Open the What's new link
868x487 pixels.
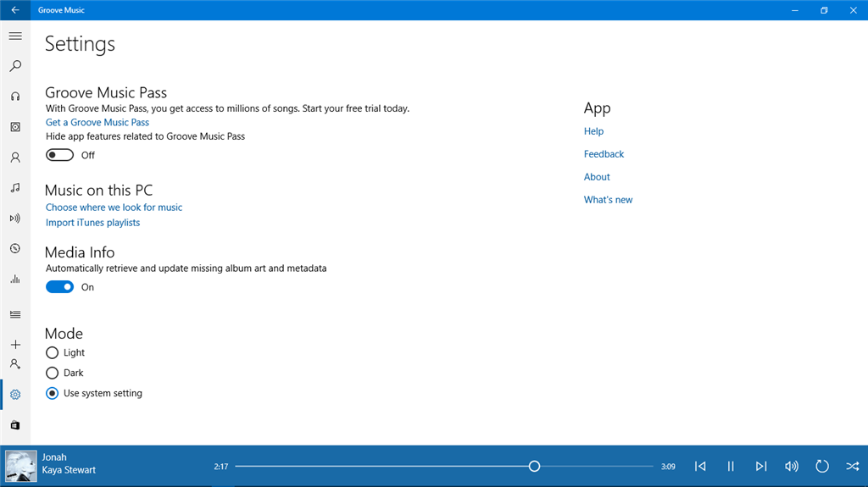[x=608, y=200]
